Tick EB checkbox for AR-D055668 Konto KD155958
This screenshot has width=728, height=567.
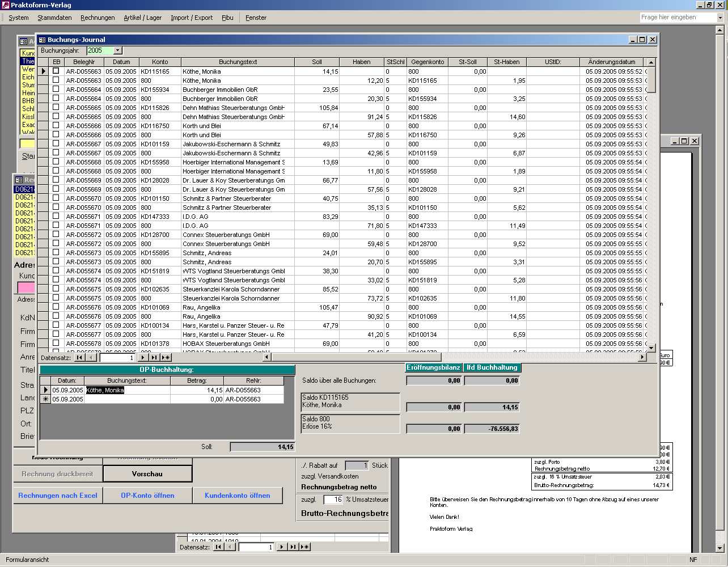click(x=56, y=162)
